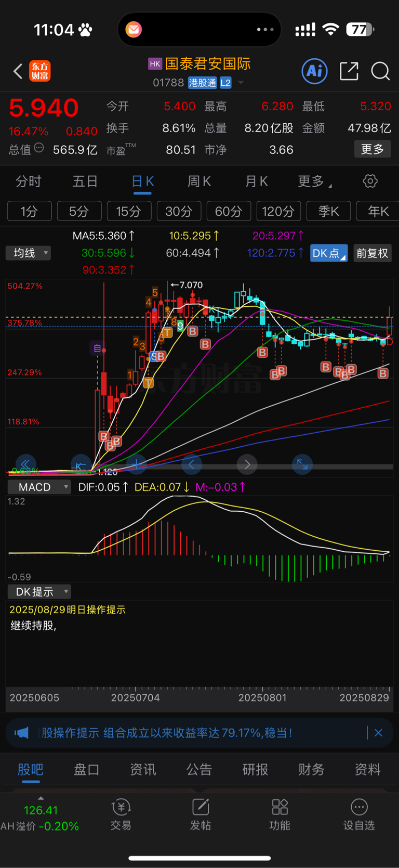Tap the back arrow icon
399x868 pixels.
click(18, 71)
